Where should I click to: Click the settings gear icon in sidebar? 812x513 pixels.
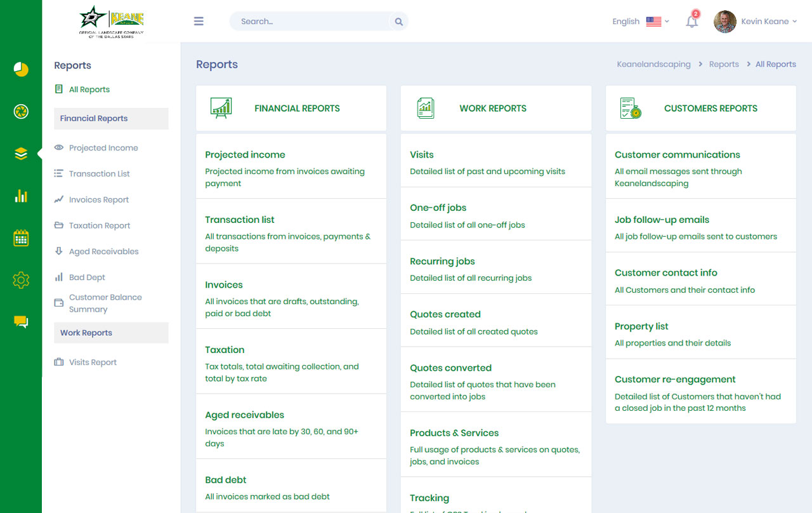21,280
